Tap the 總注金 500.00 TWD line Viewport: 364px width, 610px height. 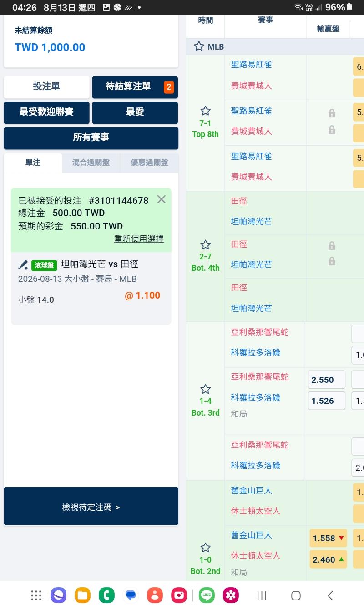[x=61, y=213]
